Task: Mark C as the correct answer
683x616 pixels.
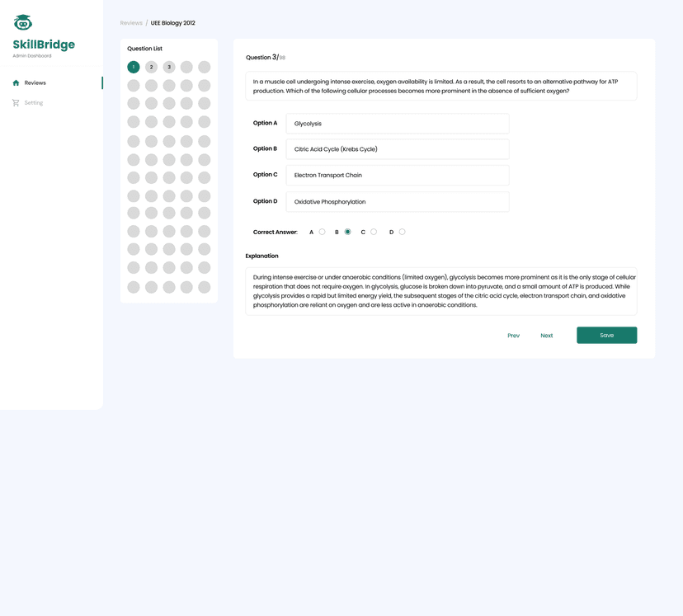Action: (x=374, y=232)
